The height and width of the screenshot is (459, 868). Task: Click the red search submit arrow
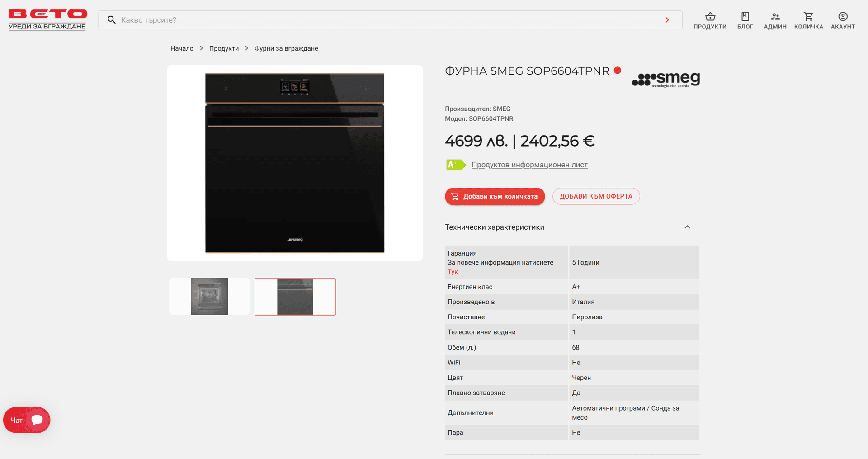coord(667,20)
